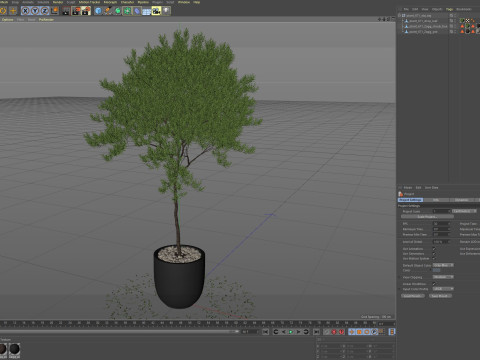480x360 pixels.
Task: Open the Centimeters unit dropdown
Action: tap(464, 211)
